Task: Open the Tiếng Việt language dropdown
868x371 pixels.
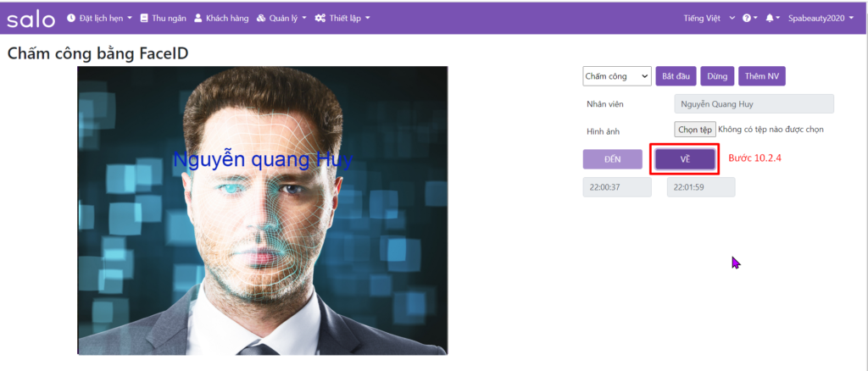Action: pyautogui.click(x=709, y=19)
